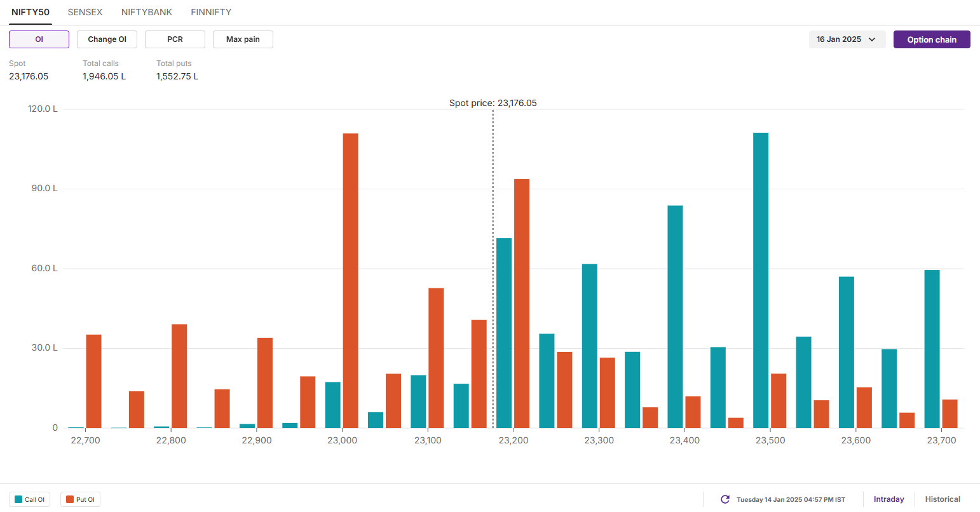Click the 'Tuesday 14 Jan 2025 04:57 PM IST' timestamp
Viewport: 980px width, 512px height.
click(x=791, y=500)
